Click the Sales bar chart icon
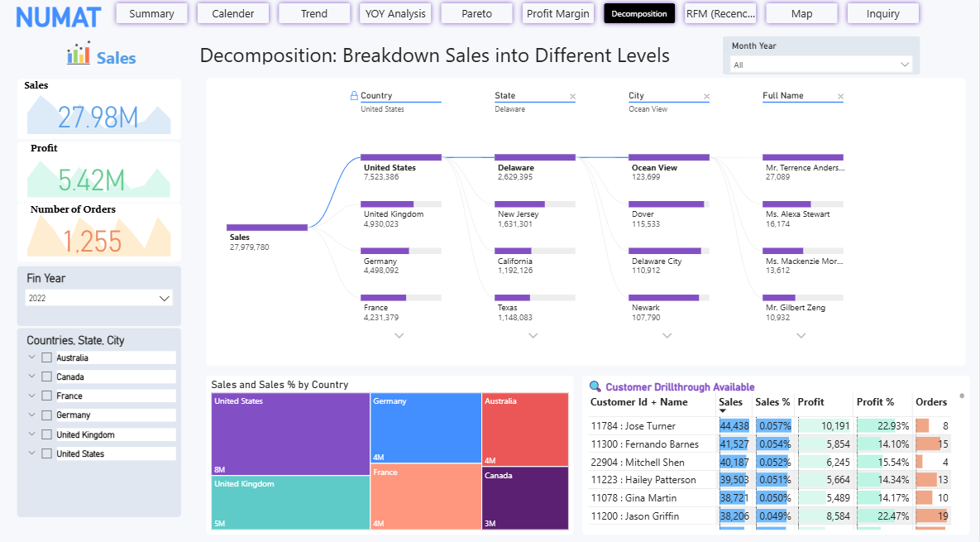 [x=79, y=53]
